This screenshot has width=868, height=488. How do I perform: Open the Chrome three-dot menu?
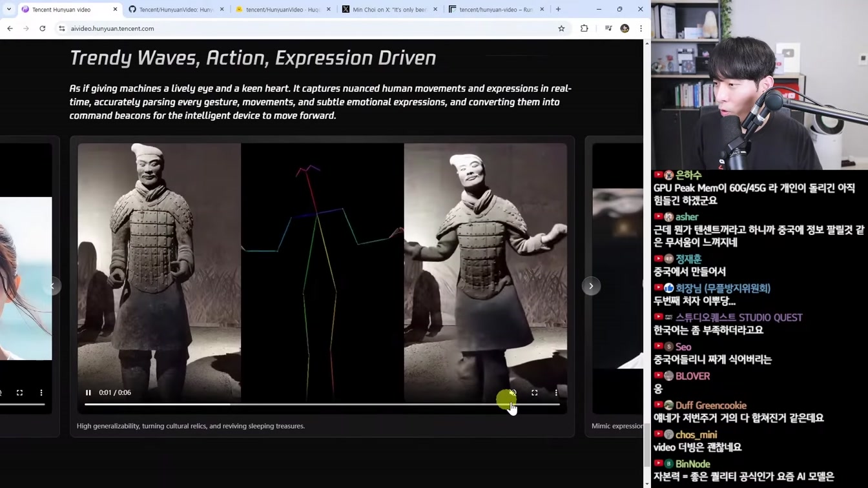tap(641, 28)
